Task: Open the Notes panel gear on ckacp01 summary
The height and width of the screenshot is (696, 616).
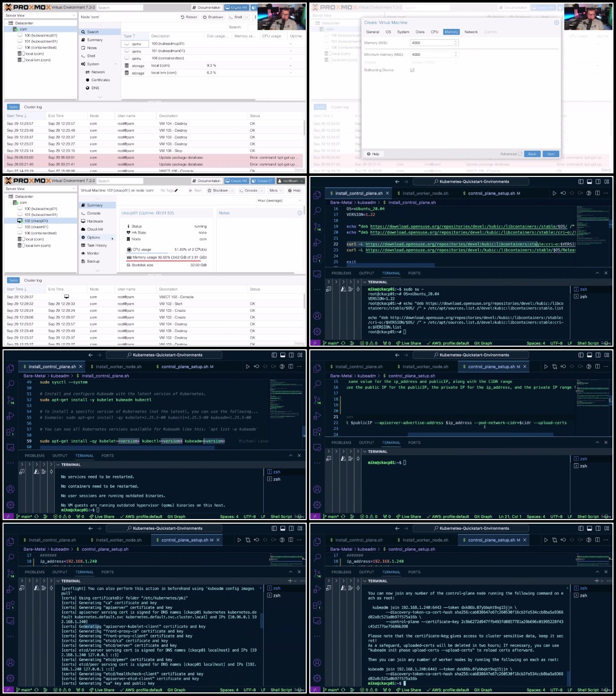Action: click(x=299, y=213)
